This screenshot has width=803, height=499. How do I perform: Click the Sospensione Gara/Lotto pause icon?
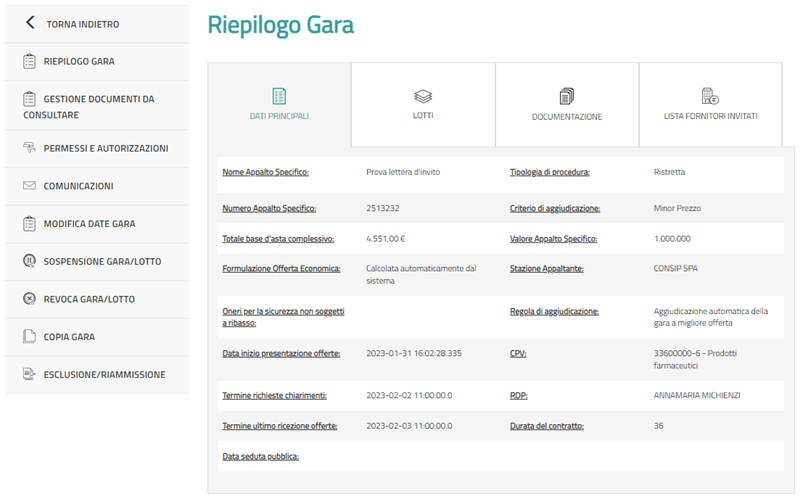click(29, 261)
